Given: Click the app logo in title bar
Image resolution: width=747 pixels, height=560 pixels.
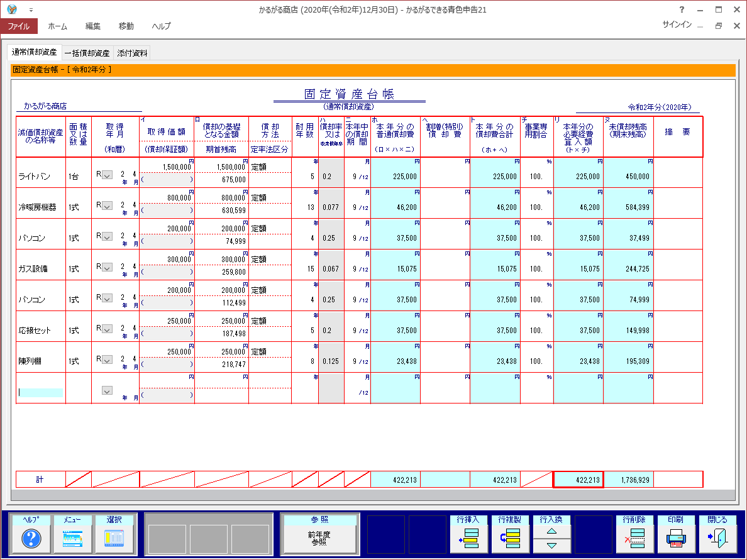Looking at the screenshot, I should [x=12, y=9].
